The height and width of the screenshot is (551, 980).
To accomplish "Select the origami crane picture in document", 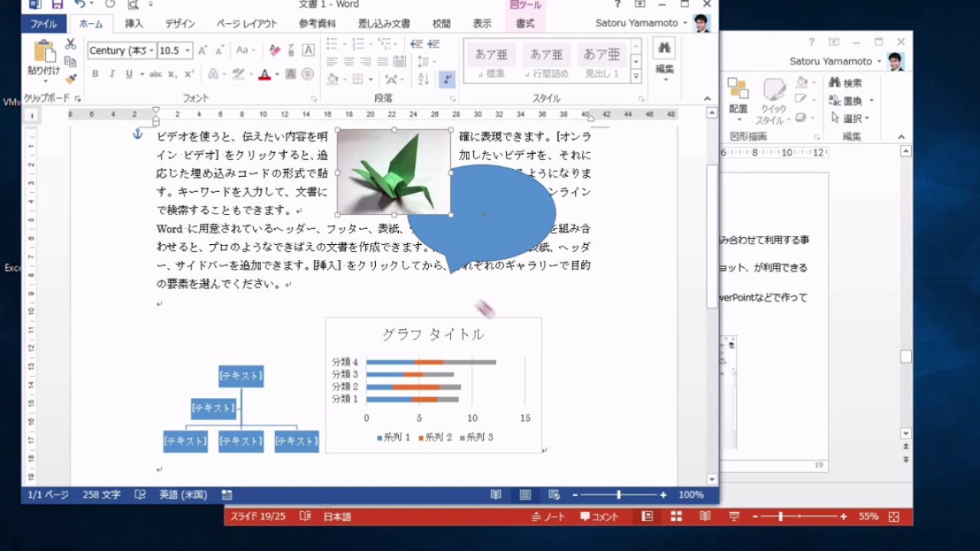I will coord(394,171).
